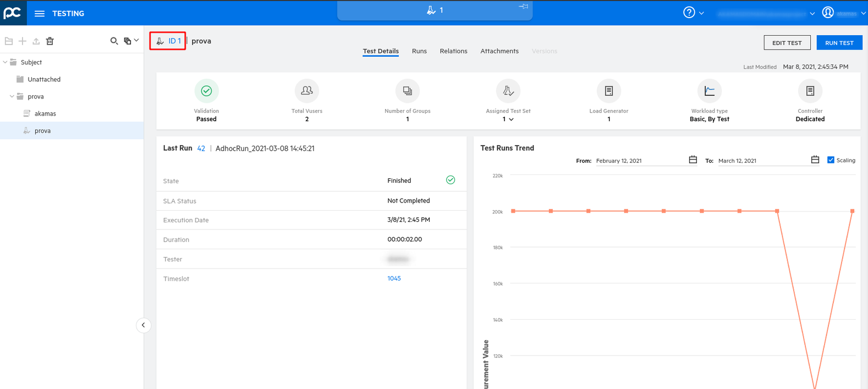This screenshot has width=868, height=389.
Task: Collapse the left sidebar panel arrow
Action: 143,325
